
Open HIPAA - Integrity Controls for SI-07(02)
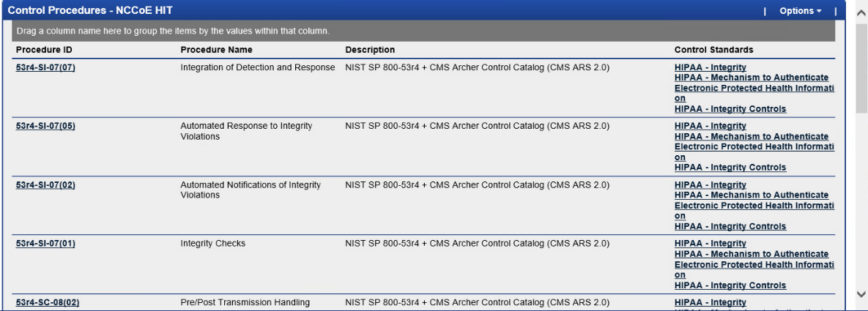tap(730, 226)
